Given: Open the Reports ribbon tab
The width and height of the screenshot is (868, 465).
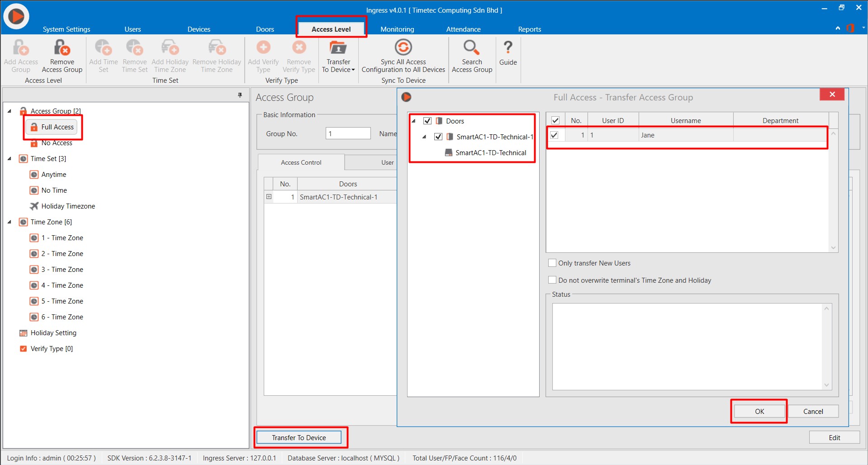Looking at the screenshot, I should [530, 29].
